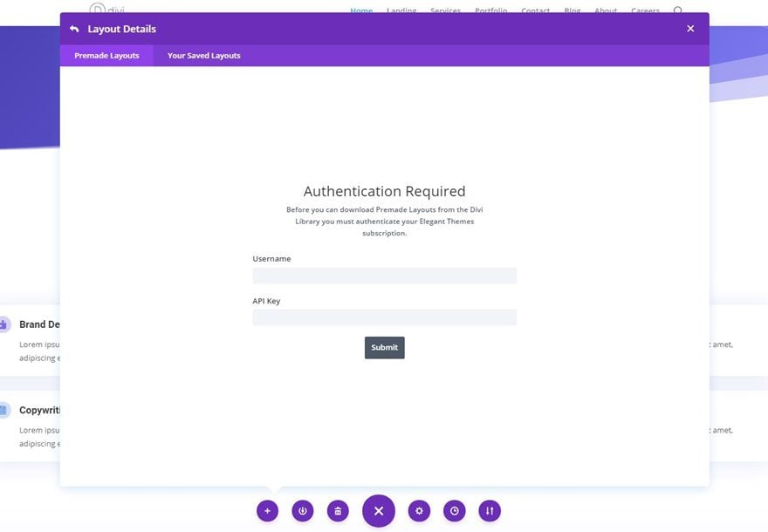Open the Portfolio navigation link

490,10
